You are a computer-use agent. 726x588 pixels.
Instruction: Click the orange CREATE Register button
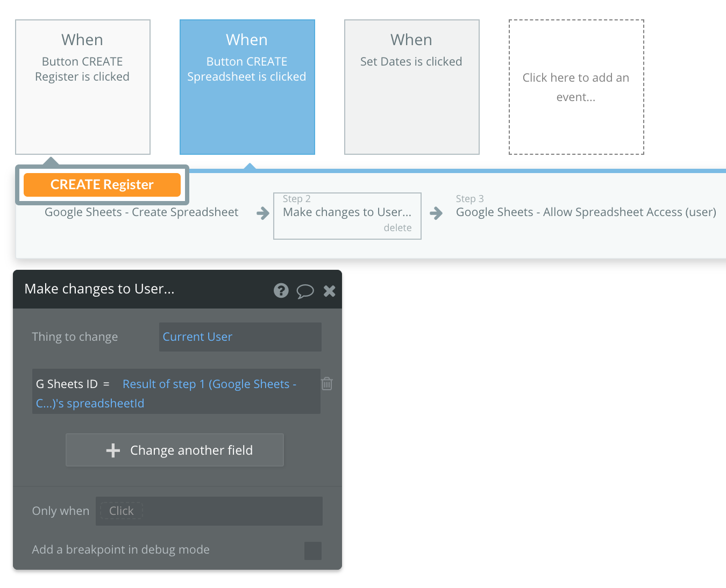[x=102, y=185]
